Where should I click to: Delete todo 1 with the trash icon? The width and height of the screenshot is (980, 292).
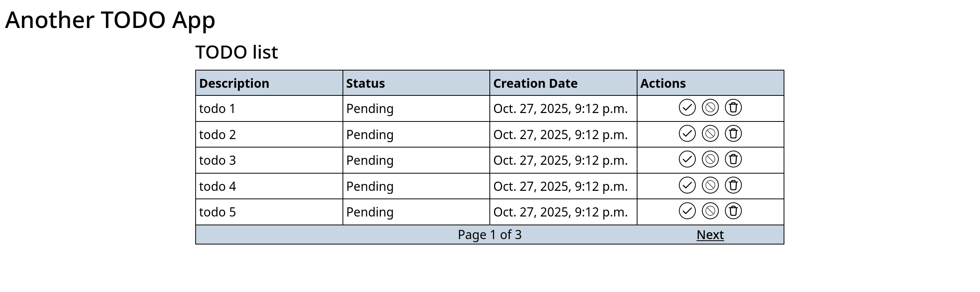click(733, 108)
